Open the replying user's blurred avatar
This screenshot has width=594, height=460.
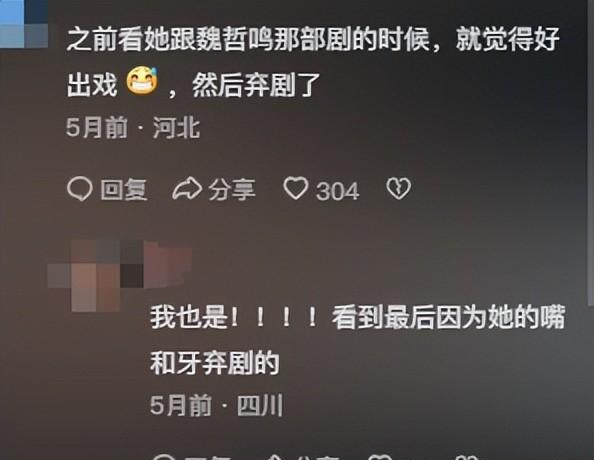pos(119,275)
